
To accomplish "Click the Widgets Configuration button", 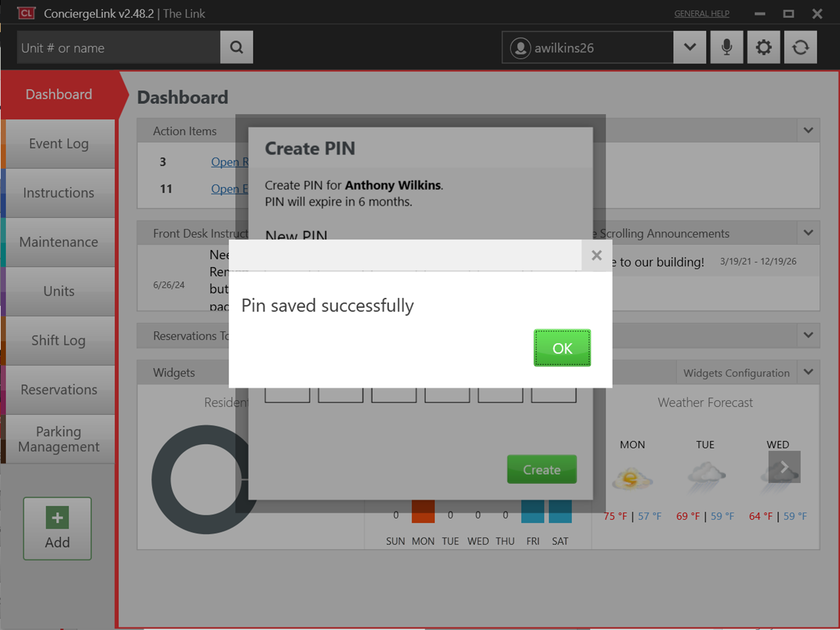I will click(x=736, y=373).
